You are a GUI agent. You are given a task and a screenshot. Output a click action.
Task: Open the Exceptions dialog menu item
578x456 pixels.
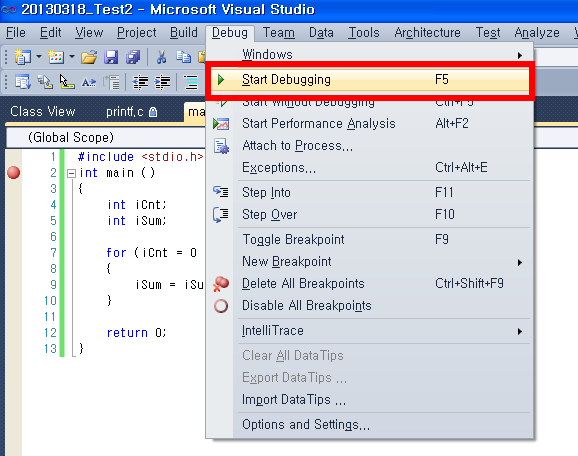pyautogui.click(x=370, y=168)
